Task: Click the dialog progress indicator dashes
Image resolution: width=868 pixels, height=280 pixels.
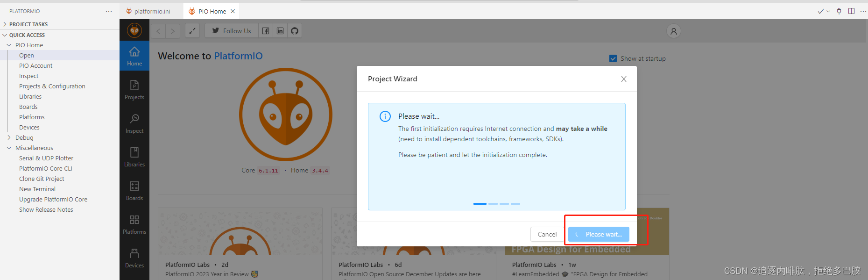Action: (497, 204)
